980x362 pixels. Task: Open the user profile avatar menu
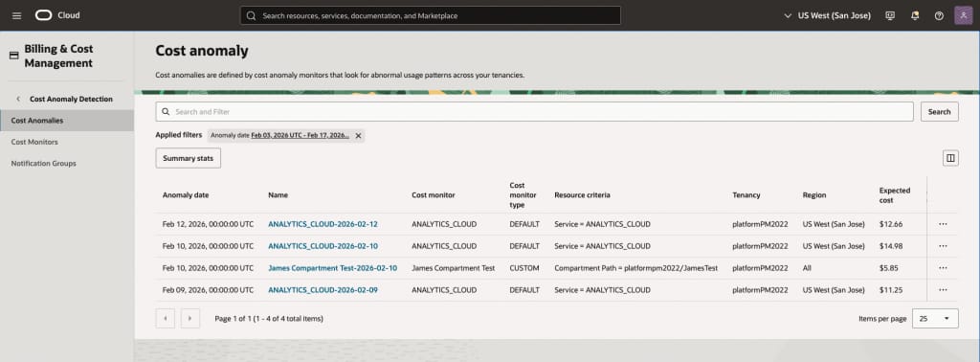[963, 15]
